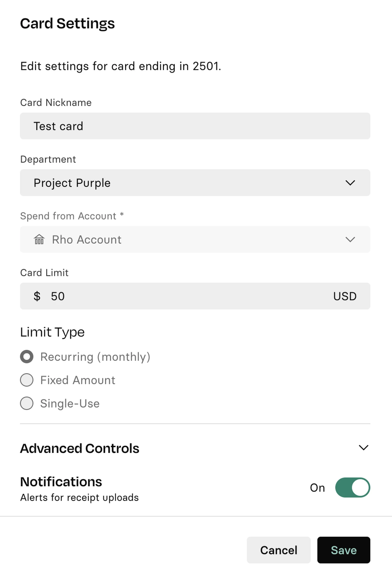Click the dollar sign in Card Limit

[x=37, y=296]
